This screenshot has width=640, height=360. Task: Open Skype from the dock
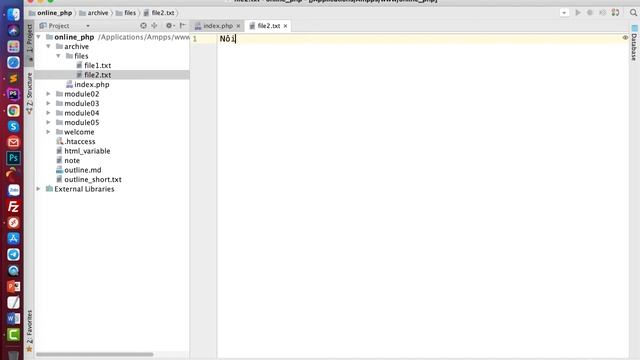coord(13,126)
